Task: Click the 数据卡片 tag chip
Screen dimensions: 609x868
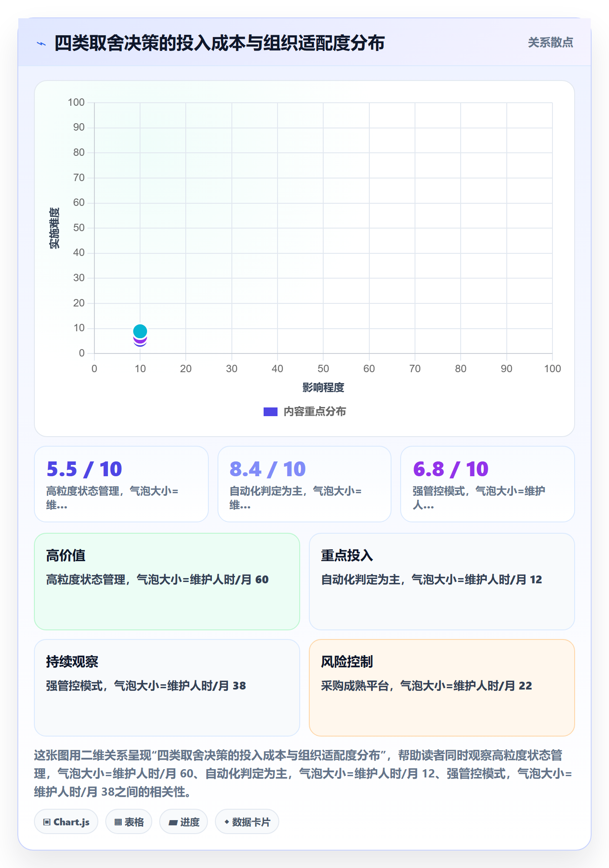Action: (247, 822)
